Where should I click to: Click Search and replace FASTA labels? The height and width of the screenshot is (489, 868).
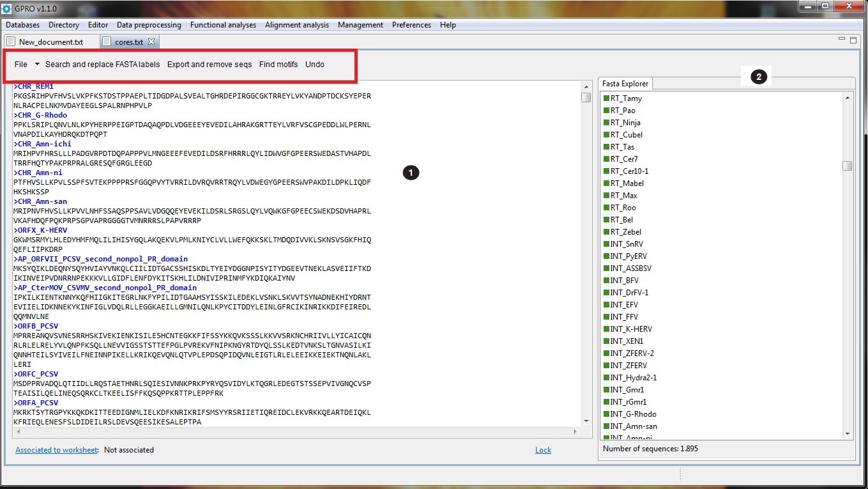[102, 65]
